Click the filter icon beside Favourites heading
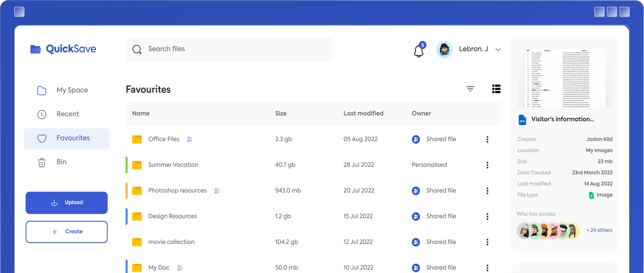The width and height of the screenshot is (644, 273). pyautogui.click(x=470, y=89)
